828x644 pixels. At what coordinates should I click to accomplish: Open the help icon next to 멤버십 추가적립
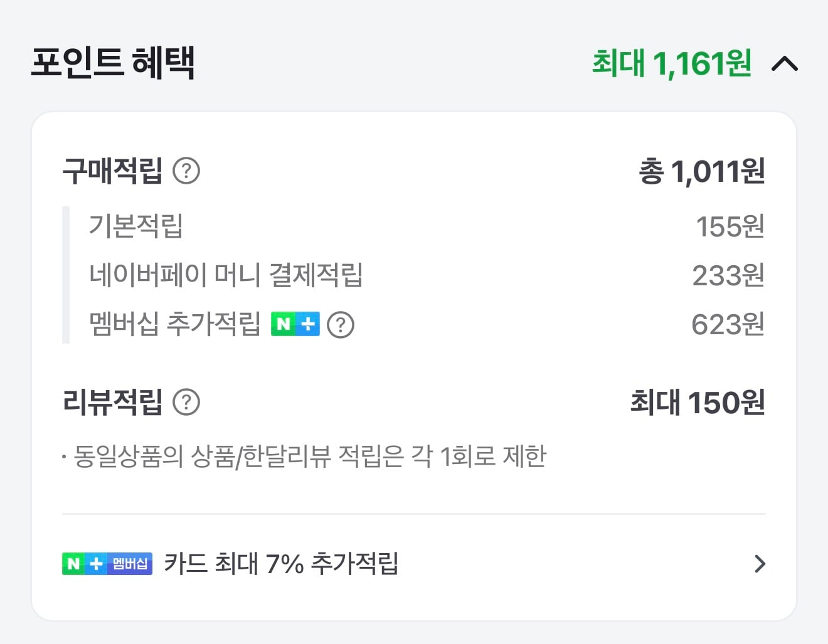coord(340,324)
